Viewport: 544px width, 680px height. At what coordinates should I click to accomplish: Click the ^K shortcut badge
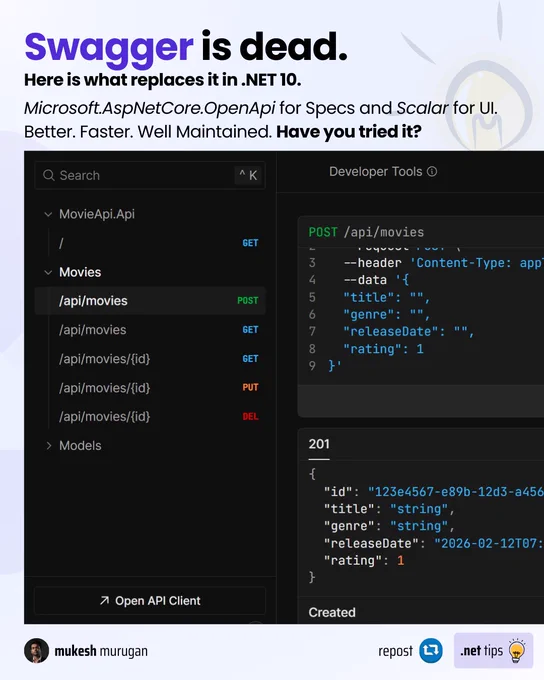coord(248,175)
